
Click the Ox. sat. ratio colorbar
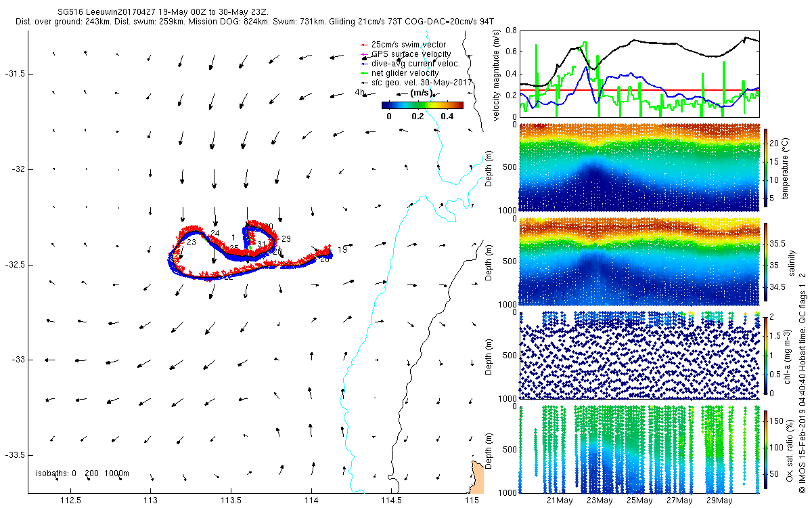coord(766,450)
